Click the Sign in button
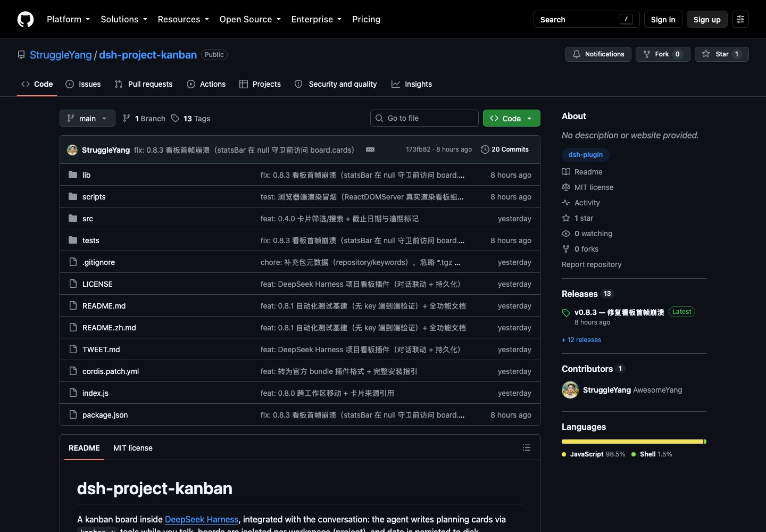The height and width of the screenshot is (532, 766). point(663,19)
